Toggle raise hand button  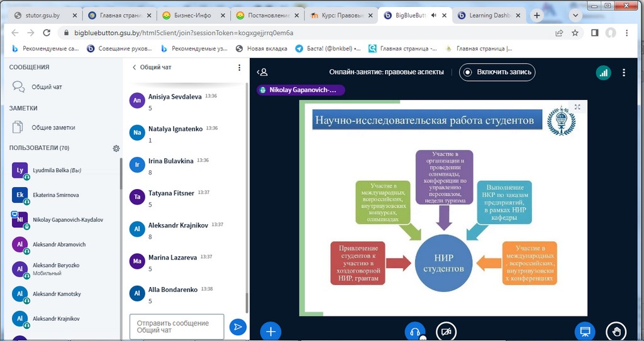click(x=616, y=331)
